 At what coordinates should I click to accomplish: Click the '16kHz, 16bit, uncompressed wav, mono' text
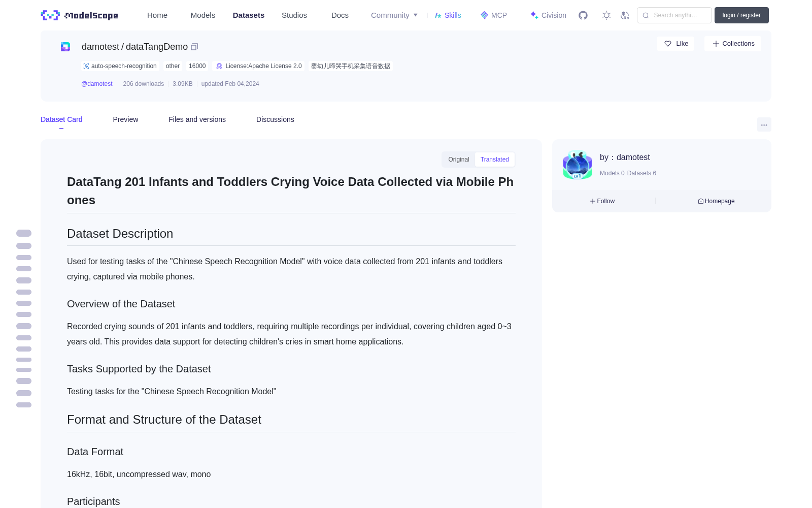(139, 474)
